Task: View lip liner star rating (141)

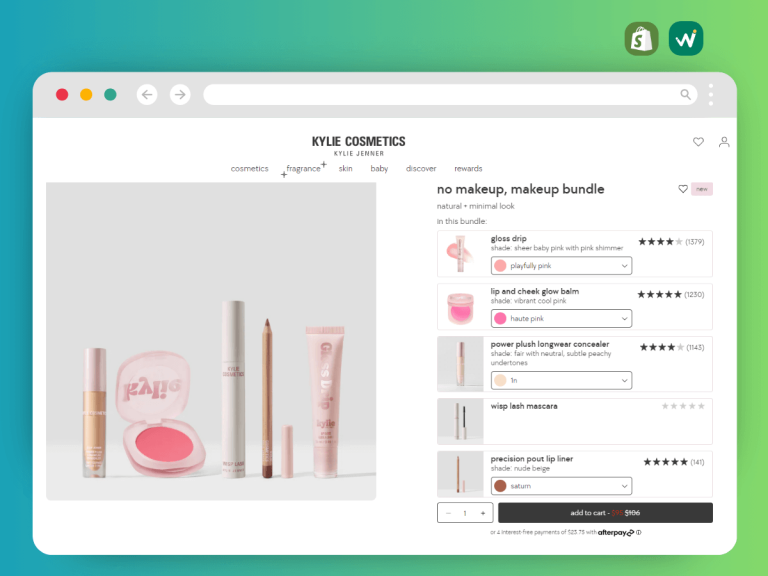Action: tap(673, 462)
